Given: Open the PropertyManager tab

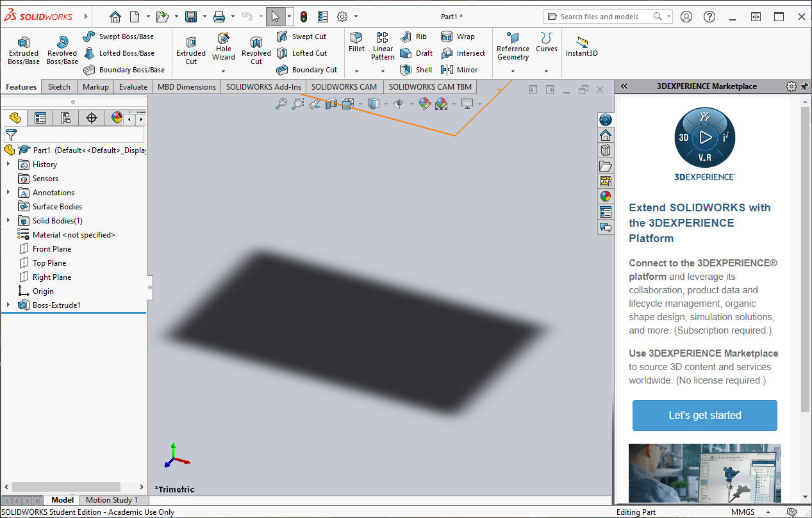Looking at the screenshot, I should coord(40,118).
